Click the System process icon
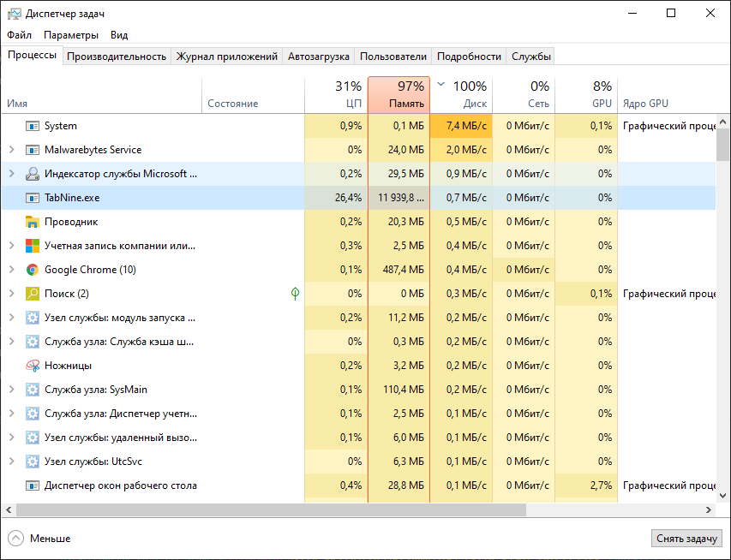The height and width of the screenshot is (560, 731). (x=32, y=125)
